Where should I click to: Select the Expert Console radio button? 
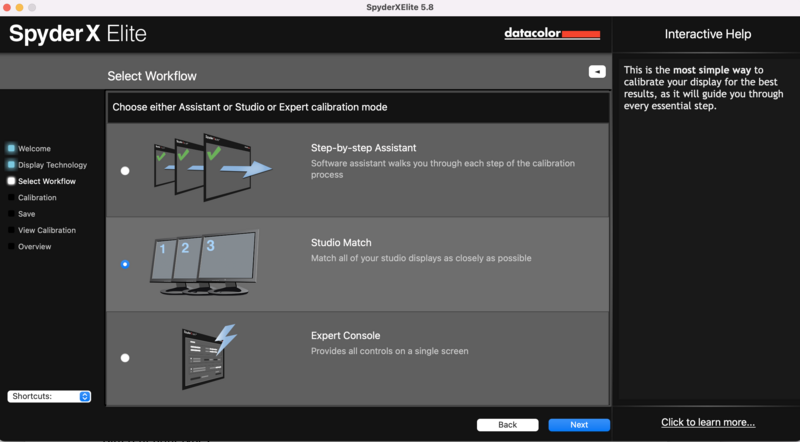pos(125,358)
